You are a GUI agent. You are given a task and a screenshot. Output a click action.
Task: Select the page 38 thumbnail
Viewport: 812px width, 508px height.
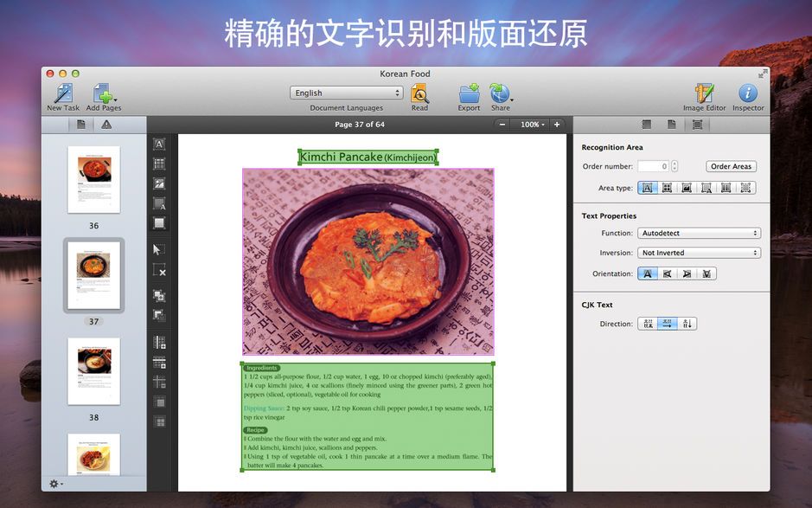click(93, 372)
